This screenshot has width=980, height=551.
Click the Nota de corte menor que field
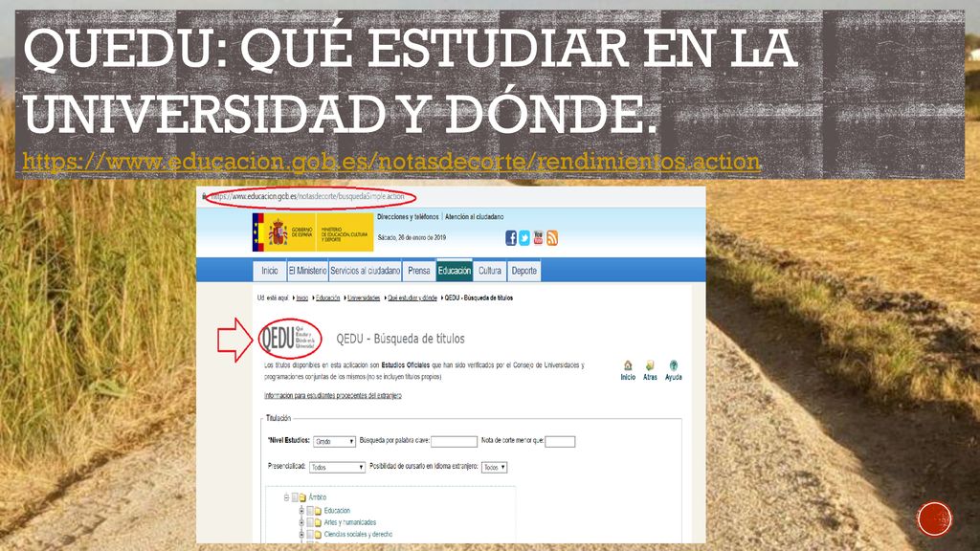(x=560, y=442)
